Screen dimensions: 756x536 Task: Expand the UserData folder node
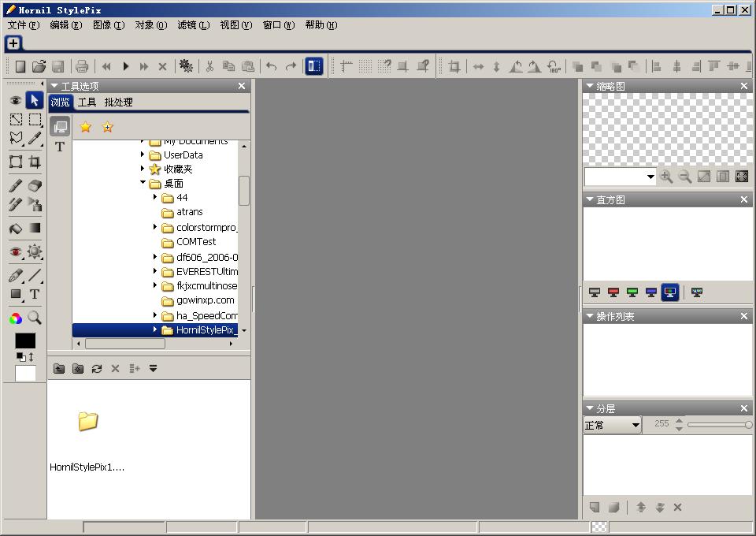point(143,154)
